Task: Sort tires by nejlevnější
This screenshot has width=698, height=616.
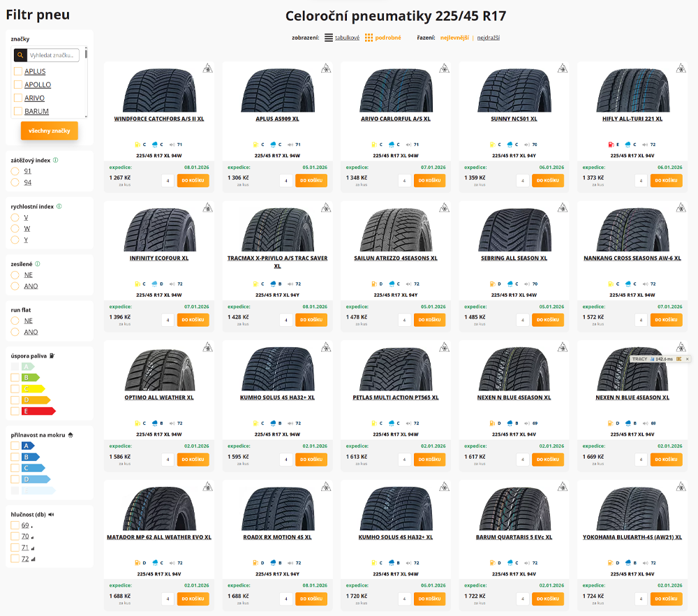Action: click(x=454, y=38)
